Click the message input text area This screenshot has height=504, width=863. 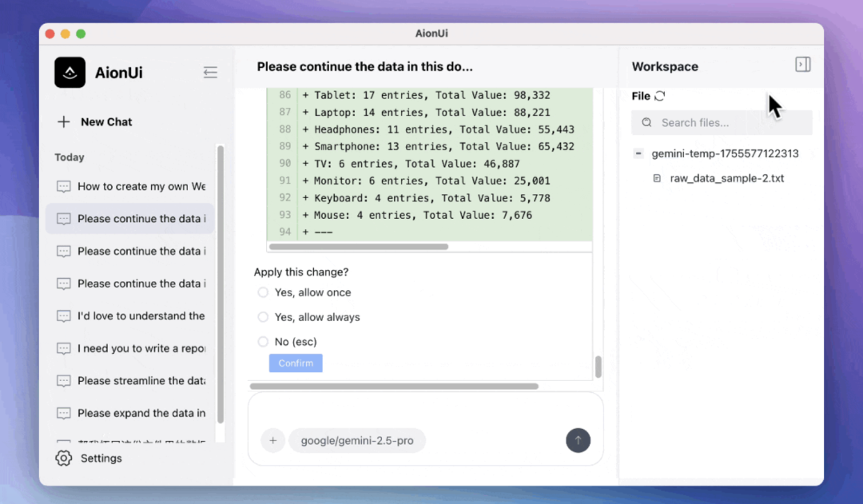pyautogui.click(x=425, y=411)
